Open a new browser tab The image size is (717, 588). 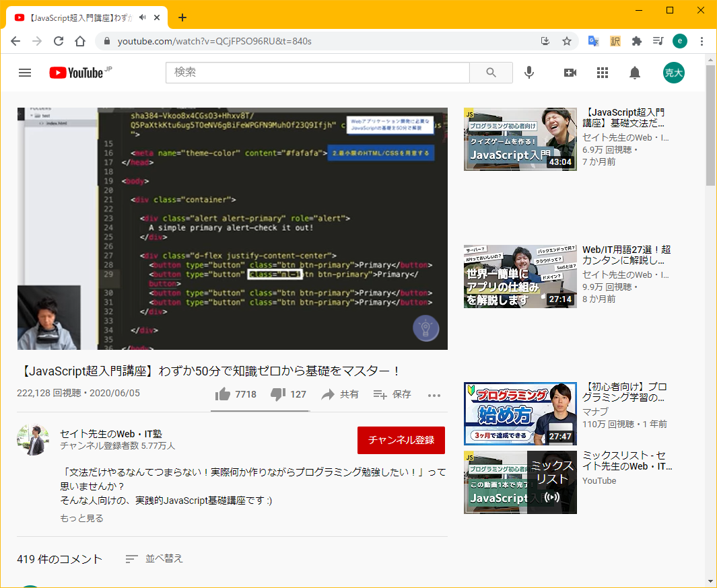click(182, 17)
